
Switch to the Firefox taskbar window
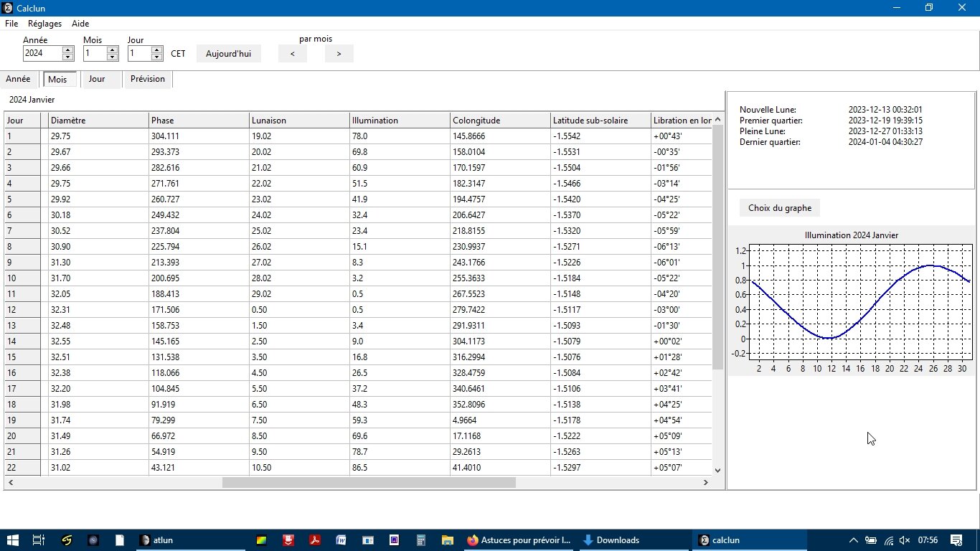point(519,540)
